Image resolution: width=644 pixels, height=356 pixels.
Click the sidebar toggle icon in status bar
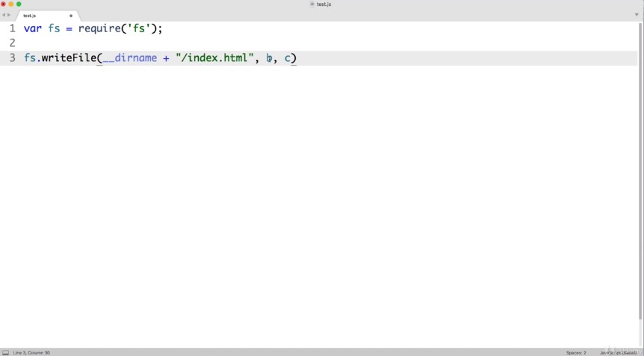coord(6,352)
